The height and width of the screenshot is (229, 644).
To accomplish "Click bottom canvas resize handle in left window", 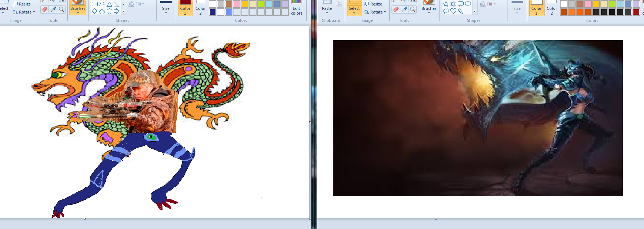I will pyautogui.click(x=85, y=219).
